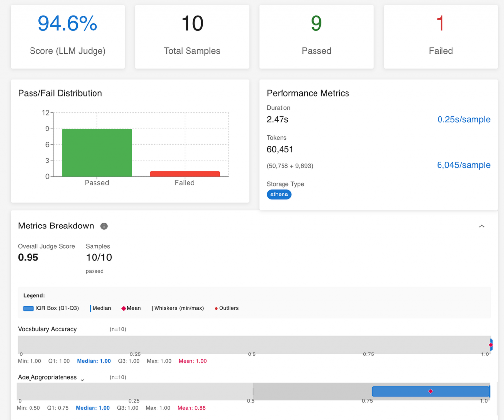Open the Failed count card
The image size is (504, 420).
pyautogui.click(x=441, y=37)
